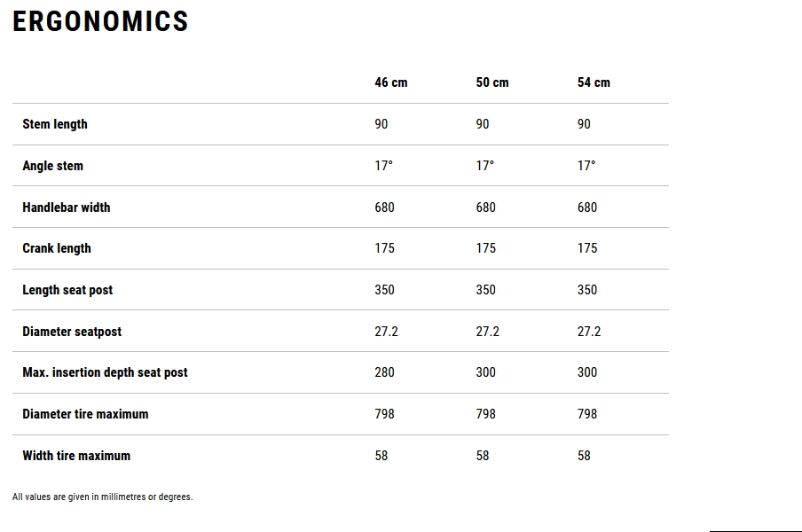The height and width of the screenshot is (532, 802).
Task: Select the 50 cm column header
Action: (x=492, y=82)
